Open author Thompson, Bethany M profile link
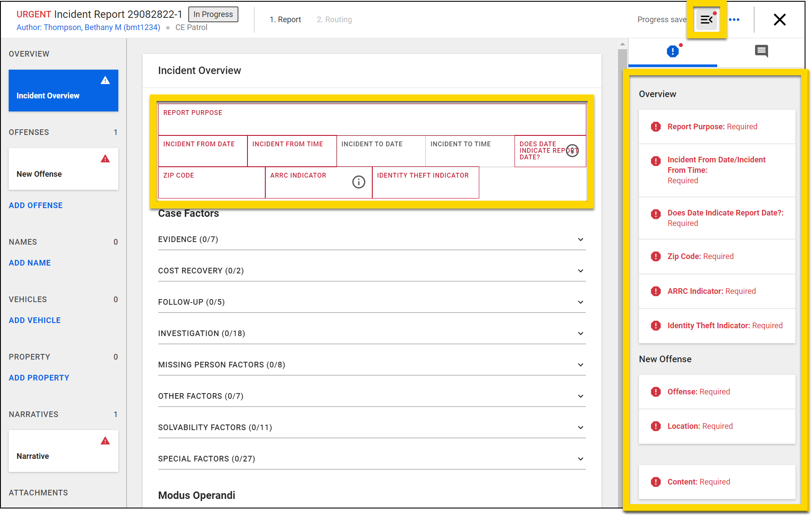The width and height of the screenshot is (812, 515). click(x=88, y=27)
